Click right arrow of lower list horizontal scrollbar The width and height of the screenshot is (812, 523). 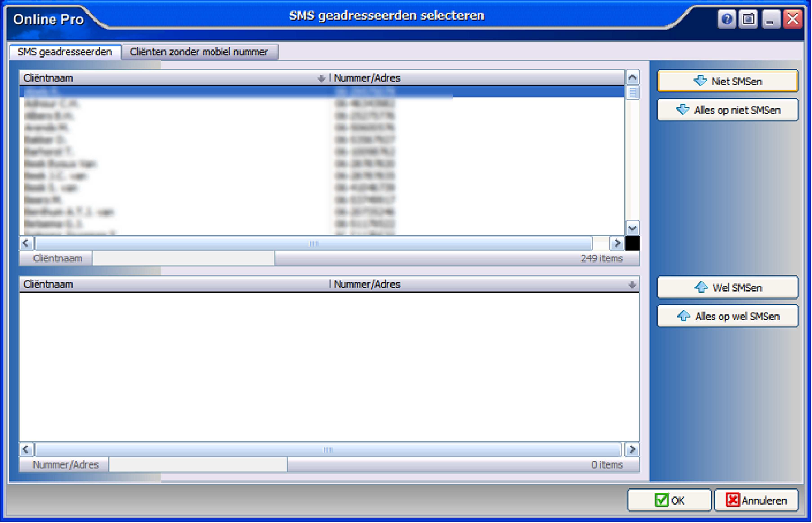[632, 450]
